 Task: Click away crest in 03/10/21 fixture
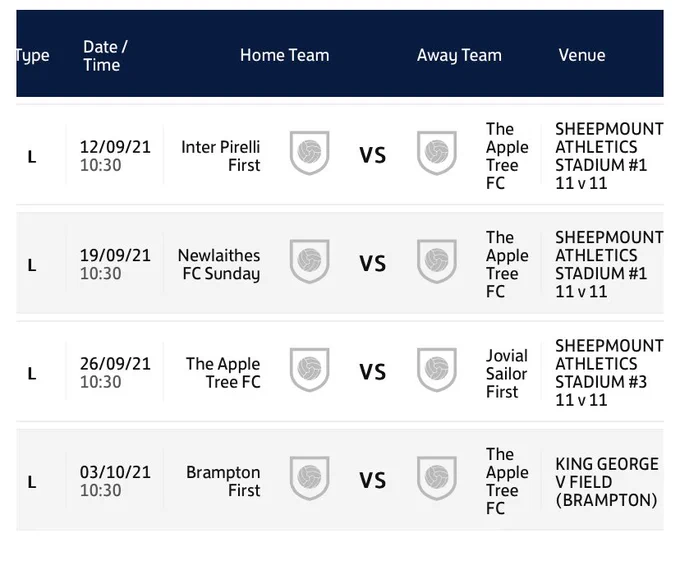436,478
